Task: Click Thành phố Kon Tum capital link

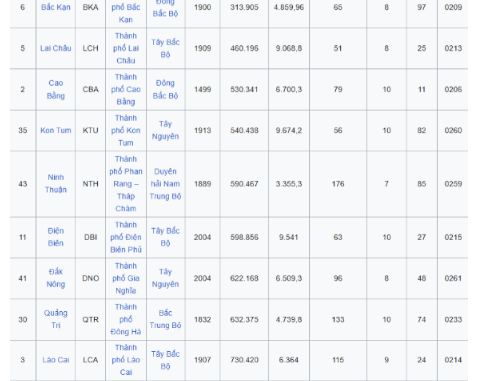Action: pos(126,130)
